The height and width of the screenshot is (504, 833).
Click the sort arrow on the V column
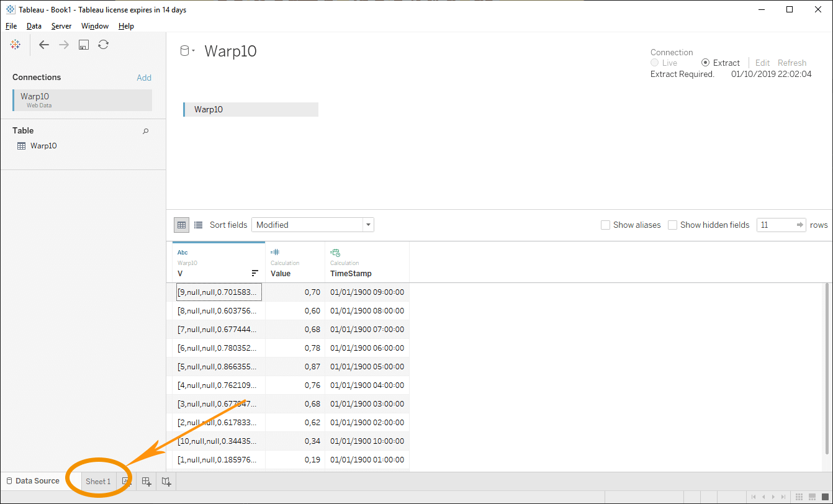[x=254, y=273]
